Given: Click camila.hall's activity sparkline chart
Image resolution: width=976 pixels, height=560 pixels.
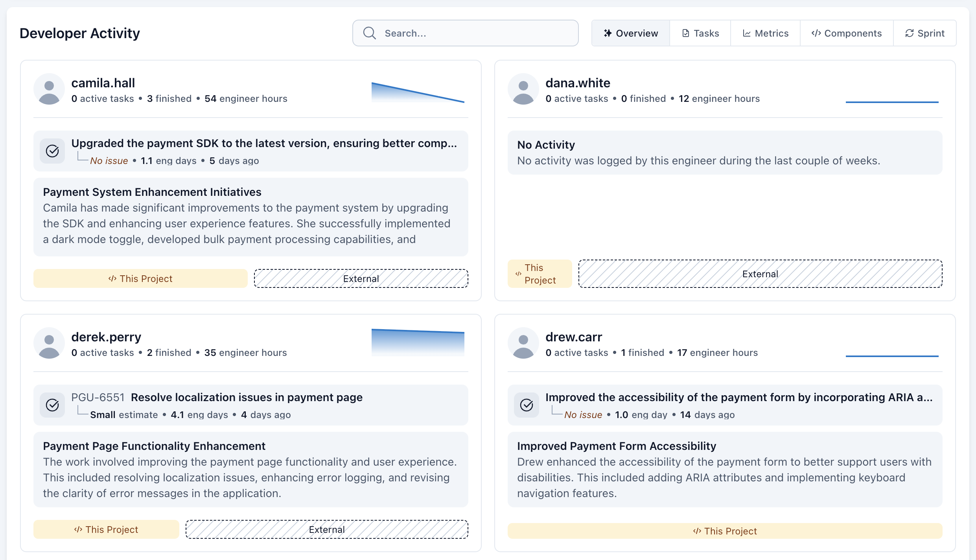Looking at the screenshot, I should (418, 92).
